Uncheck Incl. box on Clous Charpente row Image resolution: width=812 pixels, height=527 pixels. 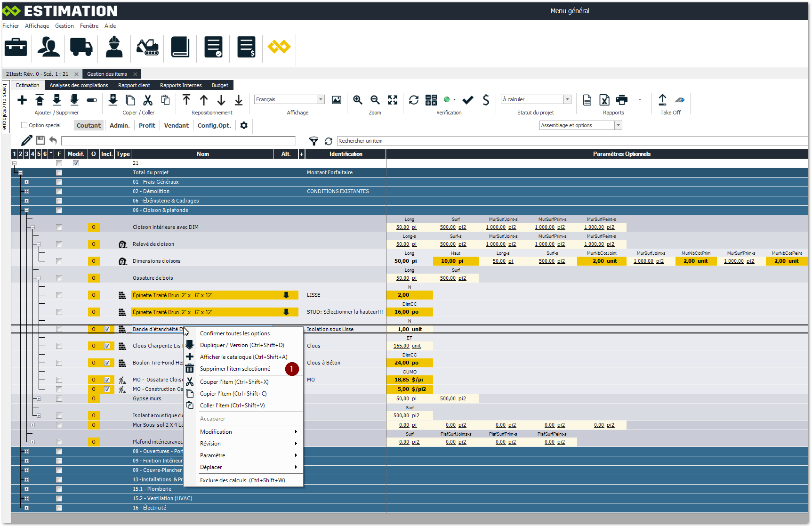point(107,346)
